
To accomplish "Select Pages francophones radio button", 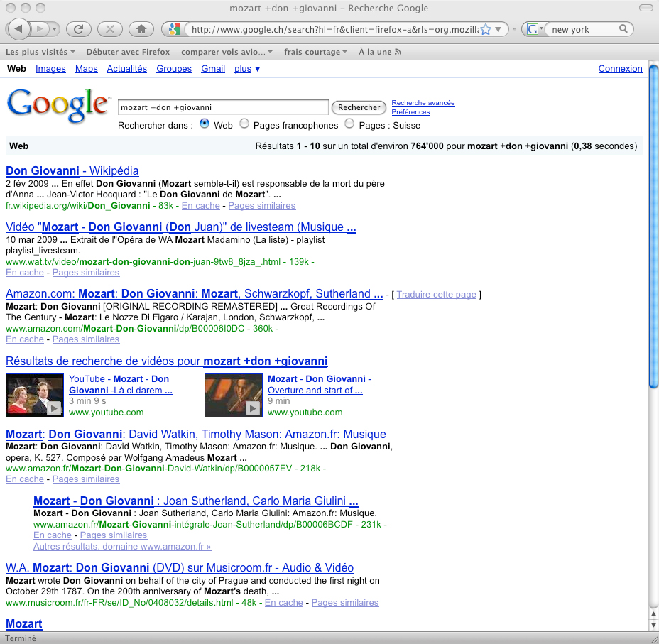I will point(244,124).
